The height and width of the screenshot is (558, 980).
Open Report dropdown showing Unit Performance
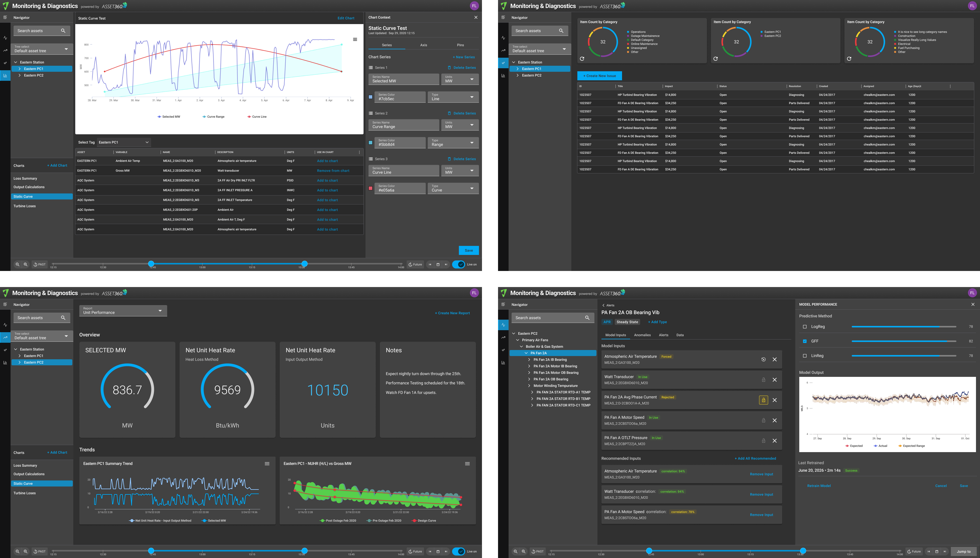click(x=123, y=310)
